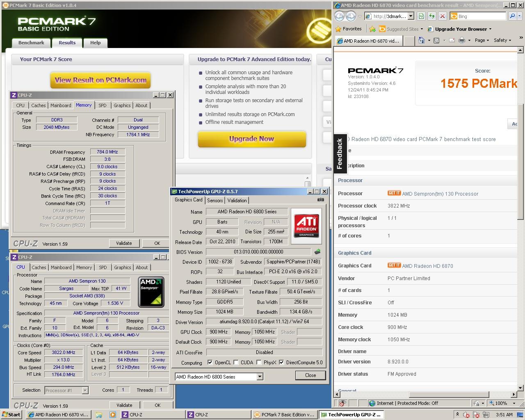Click Close button in GPU-Z
This screenshot has height=420, width=525.
[x=310, y=375]
